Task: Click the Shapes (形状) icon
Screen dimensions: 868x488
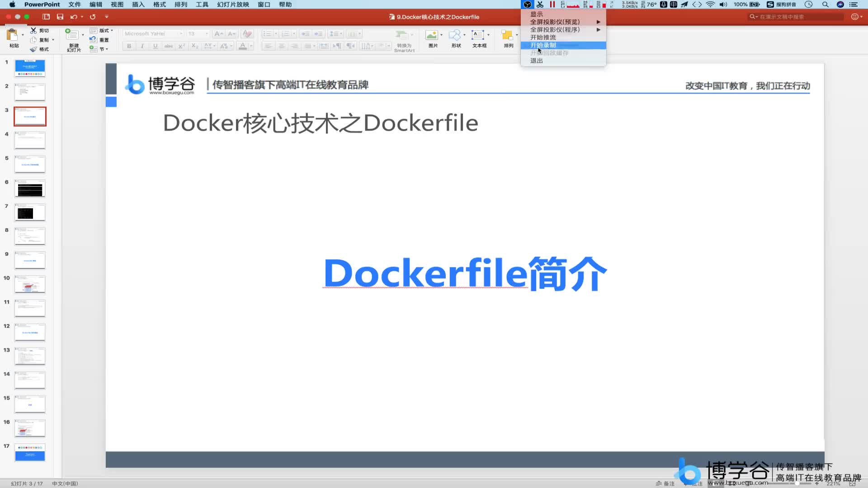Action: click(455, 35)
